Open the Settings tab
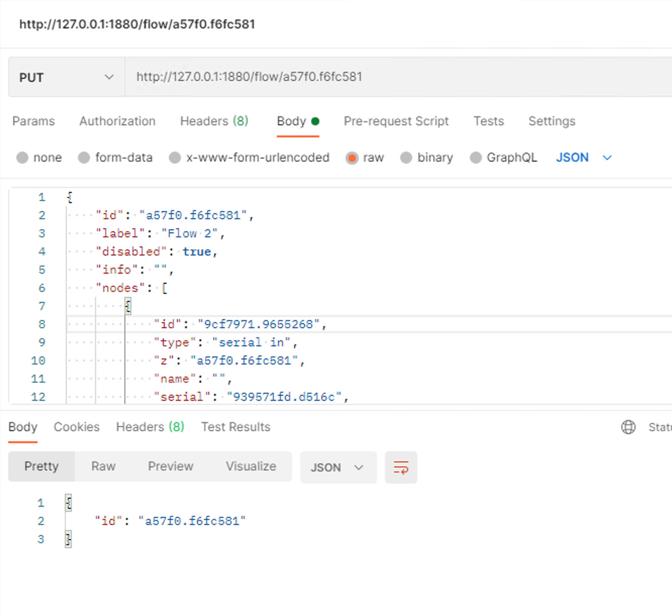The image size is (672, 616). tap(552, 121)
